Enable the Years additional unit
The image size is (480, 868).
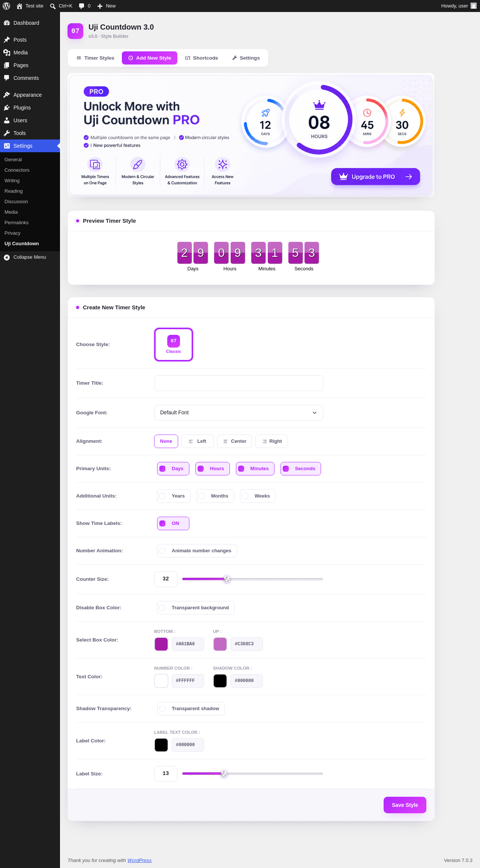point(174,496)
